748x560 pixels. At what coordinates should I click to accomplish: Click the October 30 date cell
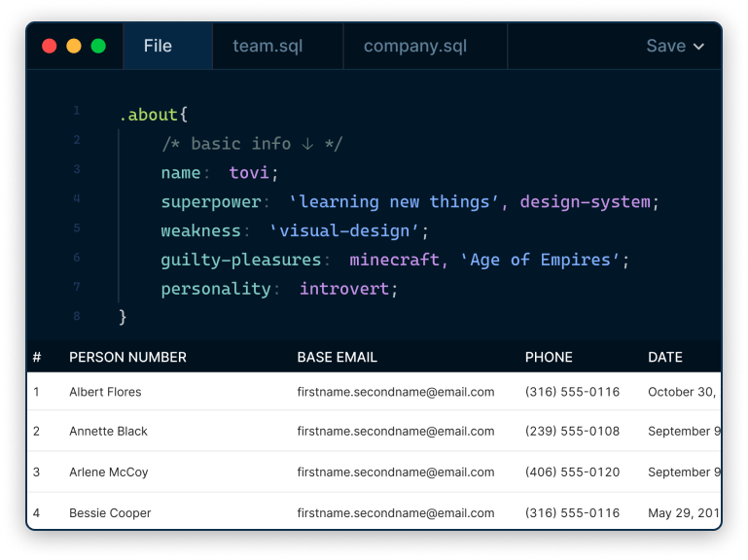[x=682, y=392]
